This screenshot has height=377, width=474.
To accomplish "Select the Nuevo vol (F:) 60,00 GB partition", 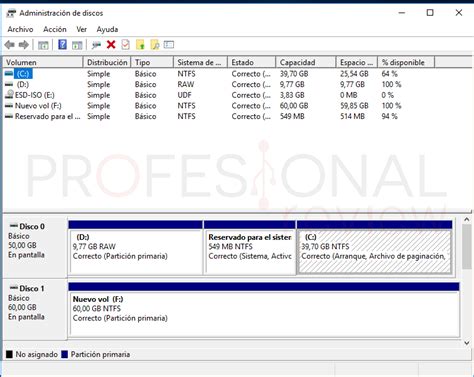I will click(x=264, y=310).
